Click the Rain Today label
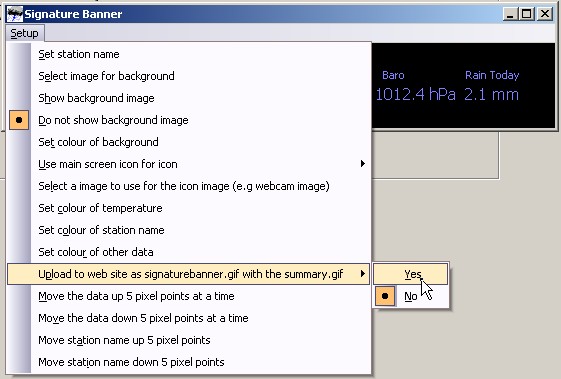The height and width of the screenshot is (379, 561). [492, 75]
